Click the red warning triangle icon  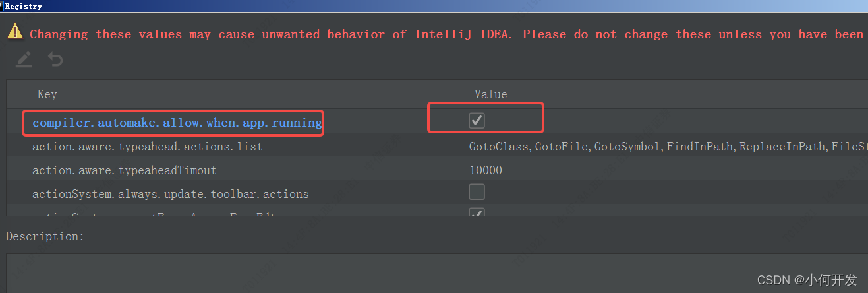click(15, 32)
